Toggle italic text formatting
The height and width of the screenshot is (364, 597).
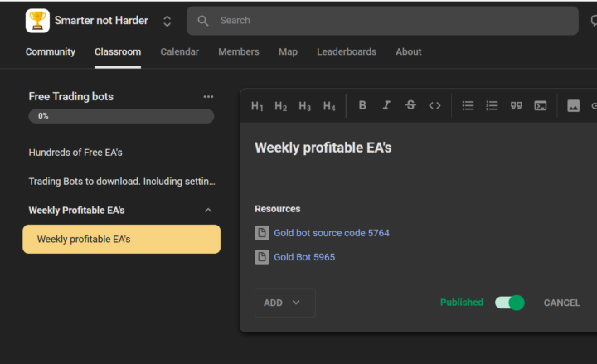[386, 105]
